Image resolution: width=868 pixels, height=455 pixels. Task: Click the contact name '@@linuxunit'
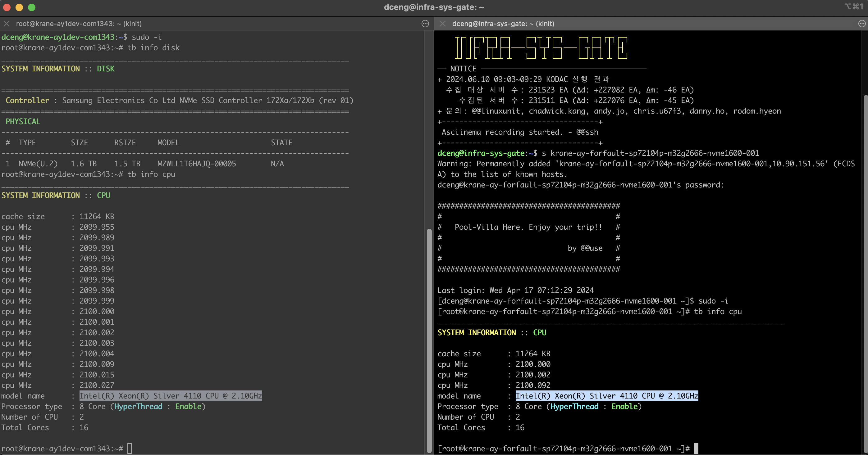pos(496,111)
